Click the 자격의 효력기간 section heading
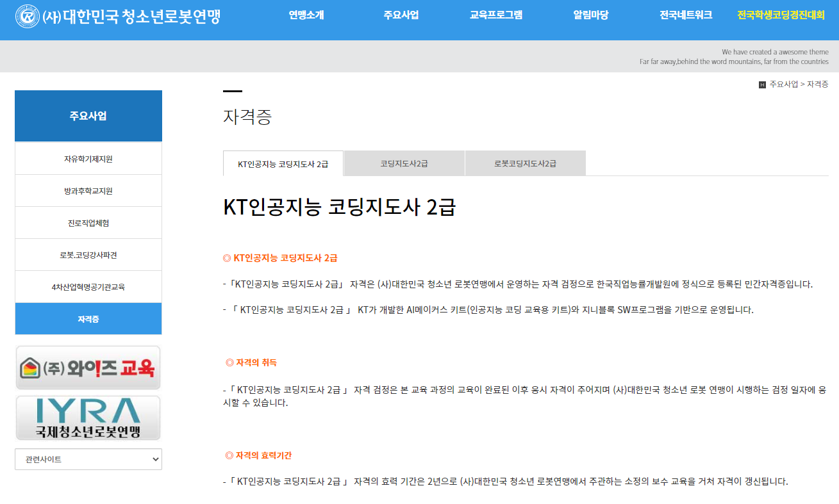839x504 pixels. point(258,455)
